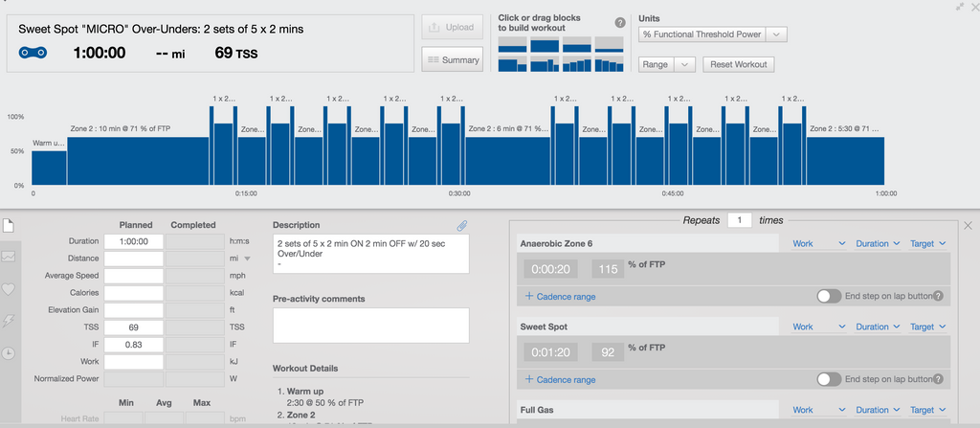The height and width of the screenshot is (428, 980).
Task: Edit the Anaerobic Zone 6 duration 0:00:20 field
Action: (550, 269)
